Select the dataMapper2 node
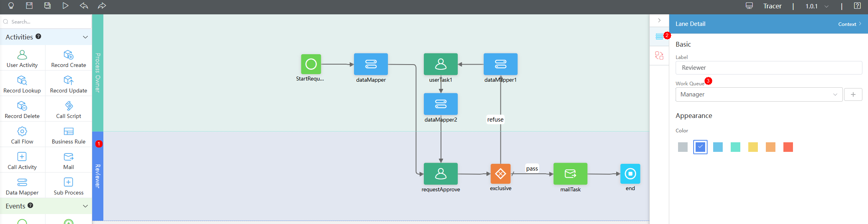The image size is (868, 224). click(441, 104)
